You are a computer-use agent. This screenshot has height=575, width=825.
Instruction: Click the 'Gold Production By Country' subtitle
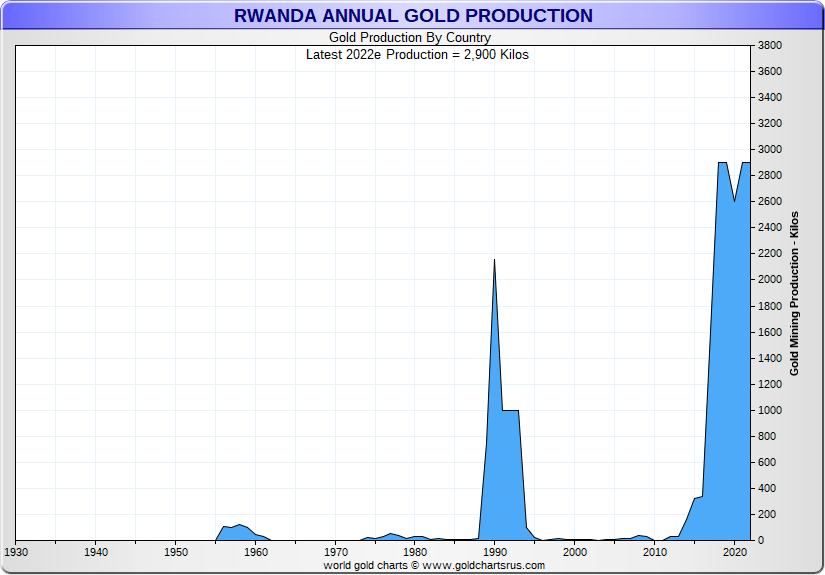click(x=410, y=38)
